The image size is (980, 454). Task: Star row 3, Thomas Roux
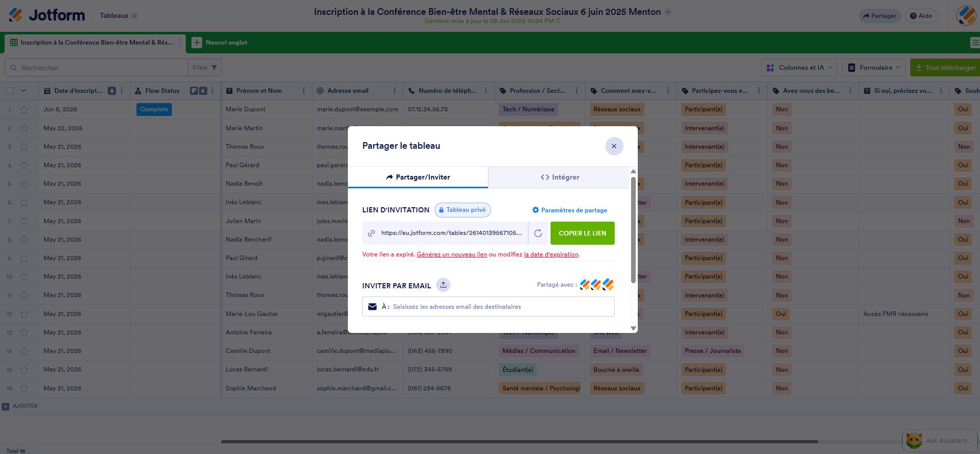pos(24,147)
